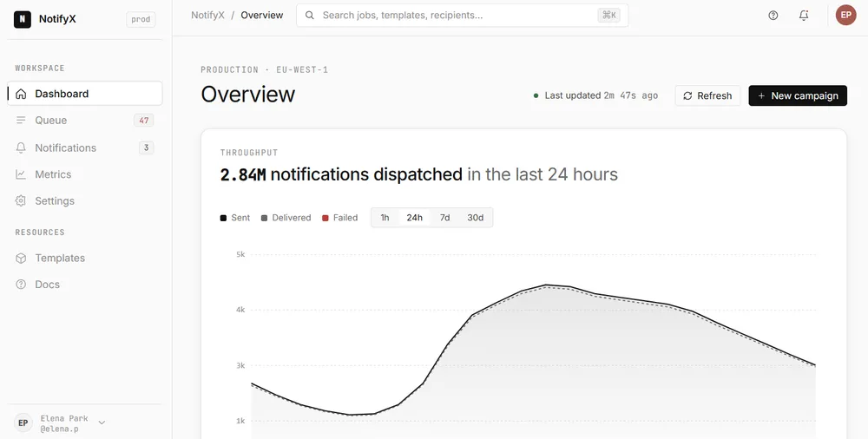Open the Settings gear icon in sidebar
Viewport: 868px width, 439px height.
(21, 201)
